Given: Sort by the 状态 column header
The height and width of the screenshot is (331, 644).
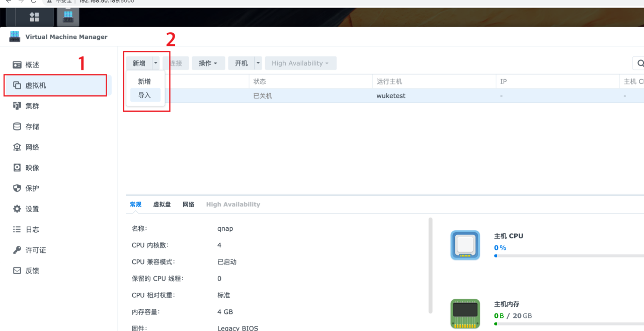Looking at the screenshot, I should pyautogui.click(x=311, y=82).
